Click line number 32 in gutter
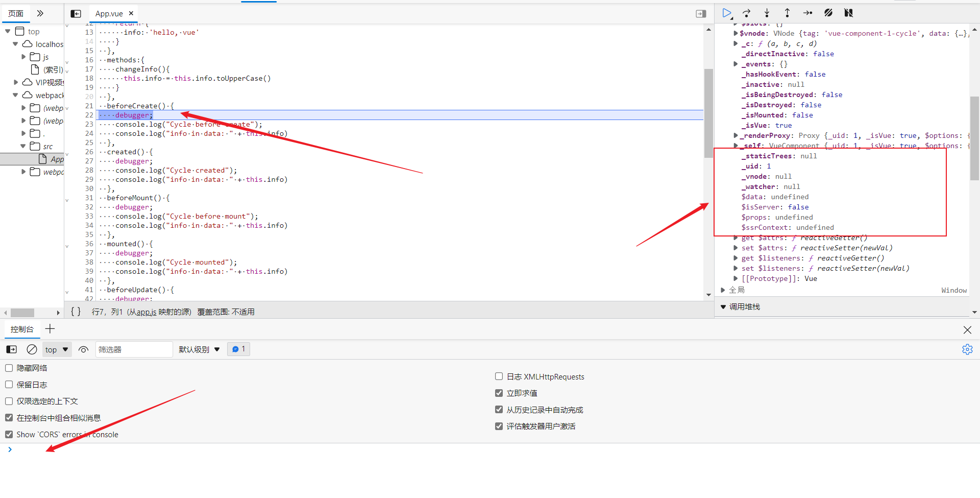The height and width of the screenshot is (498, 980). [x=89, y=207]
